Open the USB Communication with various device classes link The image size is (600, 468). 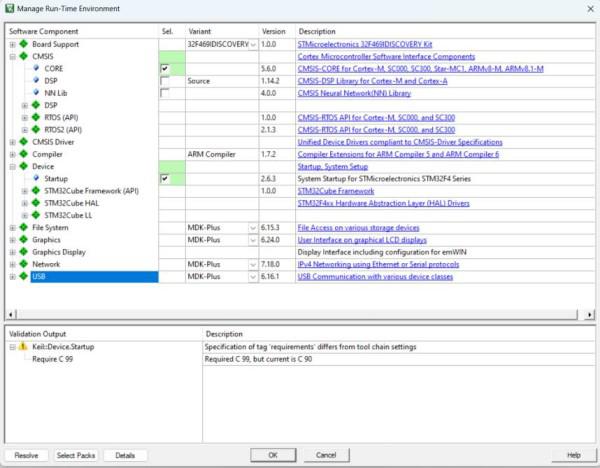[x=375, y=277]
